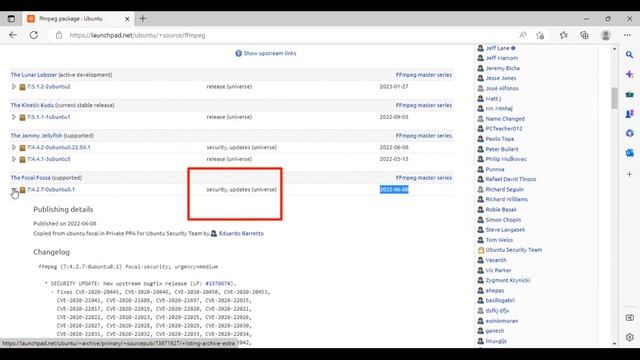This screenshot has height=360, width=640.
Task: Open FFmpeg master series link in Lunar Lobster row
Action: coord(424,75)
